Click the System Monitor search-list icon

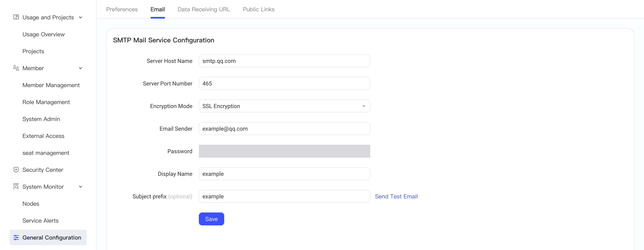16,187
